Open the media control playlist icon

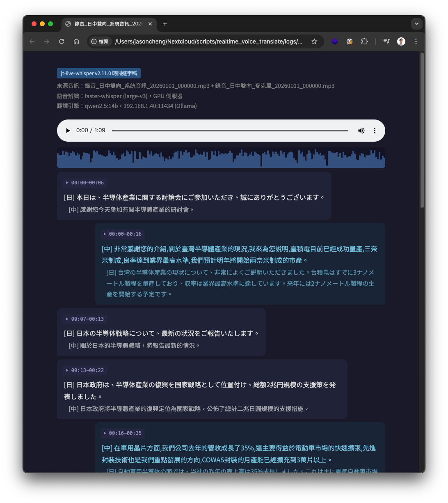point(386,41)
